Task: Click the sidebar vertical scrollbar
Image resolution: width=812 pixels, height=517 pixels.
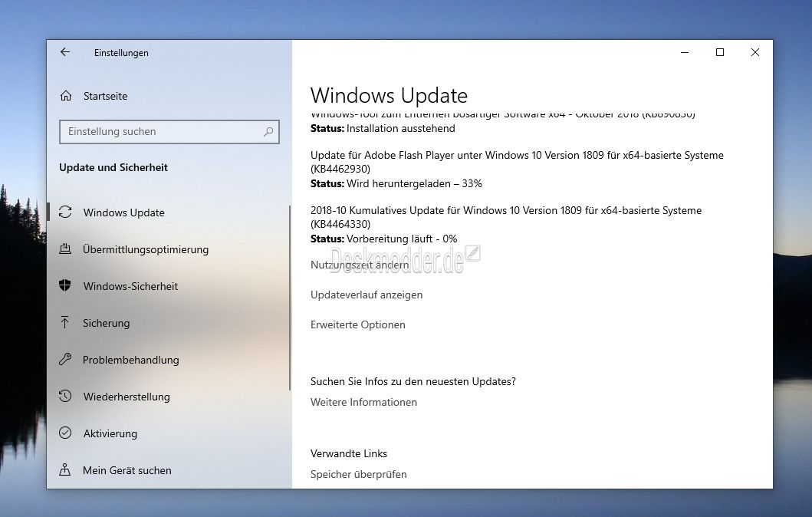Action: pyautogui.click(x=290, y=298)
